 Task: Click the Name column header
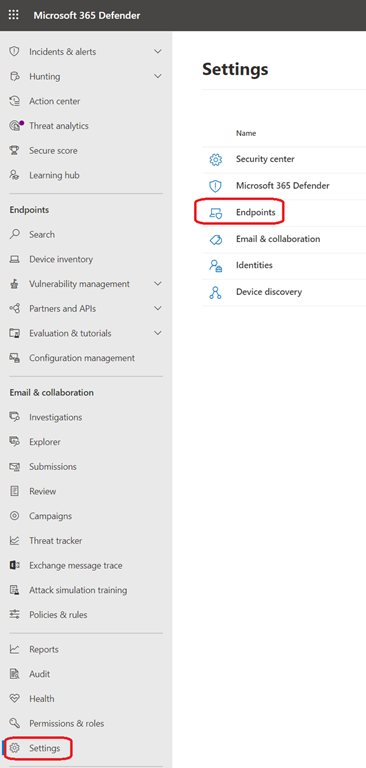tap(246, 133)
